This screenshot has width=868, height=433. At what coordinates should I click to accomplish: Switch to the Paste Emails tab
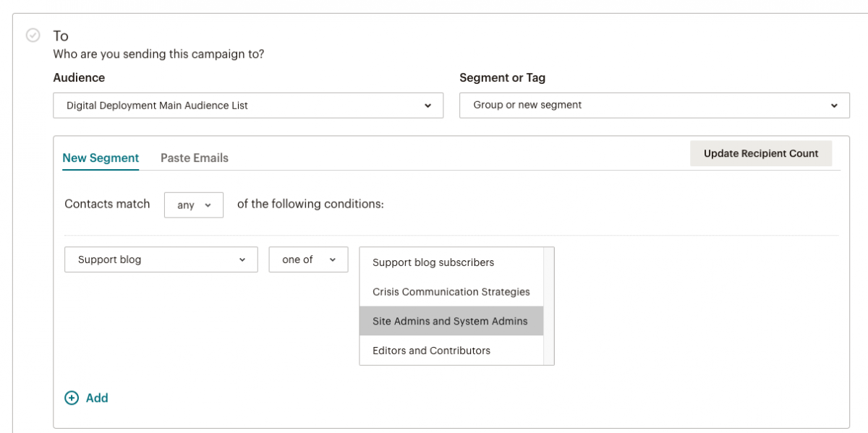[x=195, y=158]
